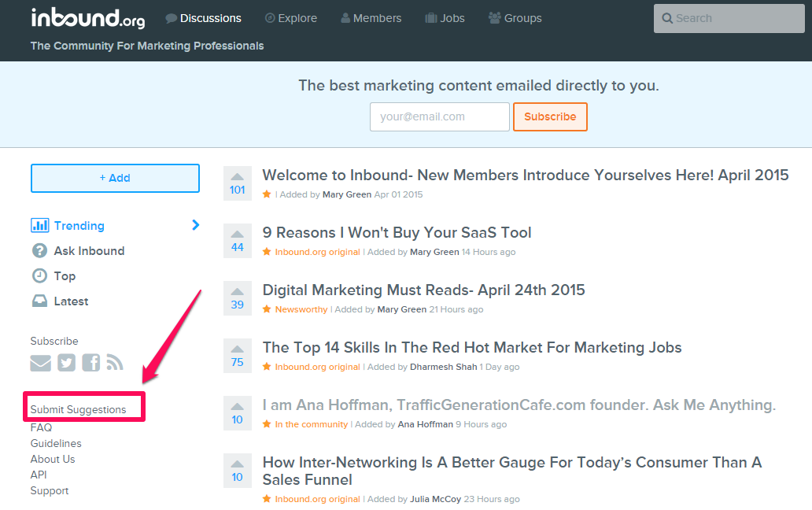Viewport: 812px width, 510px height.
Task: Open the Discussions nav item
Action: point(204,18)
